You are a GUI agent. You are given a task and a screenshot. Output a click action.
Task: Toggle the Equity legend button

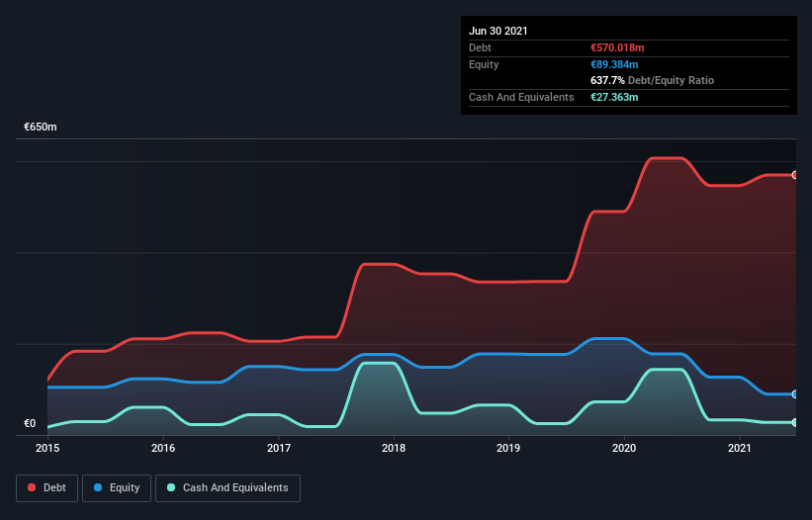pyautogui.click(x=117, y=488)
